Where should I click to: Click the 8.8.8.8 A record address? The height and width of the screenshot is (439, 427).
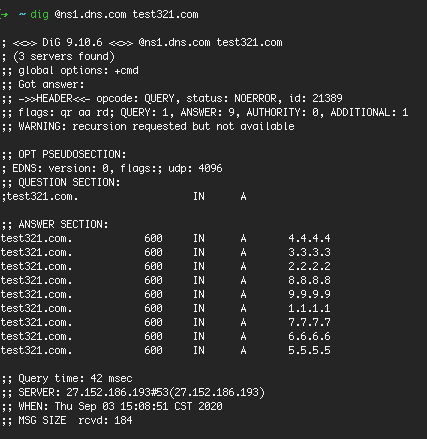pos(309,280)
